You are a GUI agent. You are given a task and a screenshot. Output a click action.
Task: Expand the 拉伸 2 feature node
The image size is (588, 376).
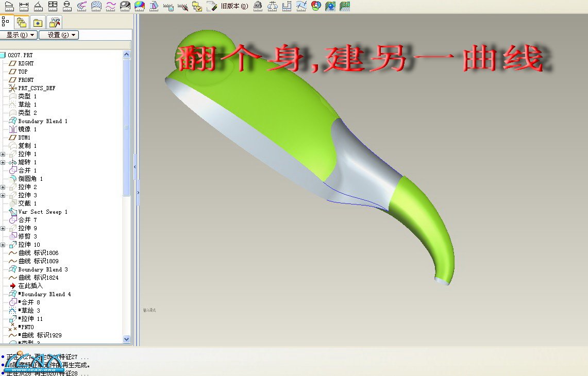click(x=3, y=187)
